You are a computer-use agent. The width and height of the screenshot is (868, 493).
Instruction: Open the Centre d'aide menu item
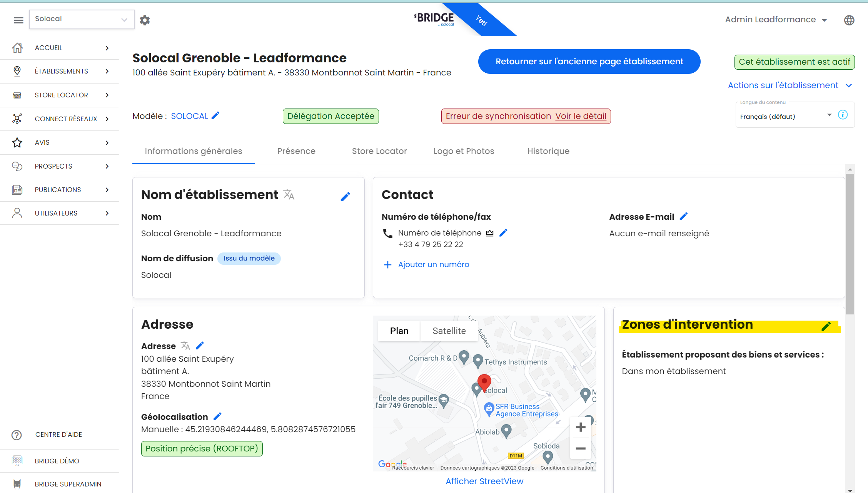(60, 435)
